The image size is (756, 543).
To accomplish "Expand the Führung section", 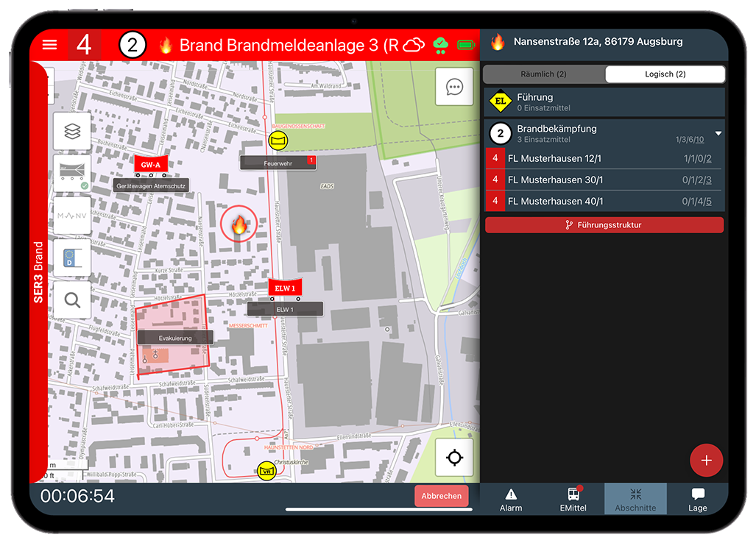I will pos(604,102).
